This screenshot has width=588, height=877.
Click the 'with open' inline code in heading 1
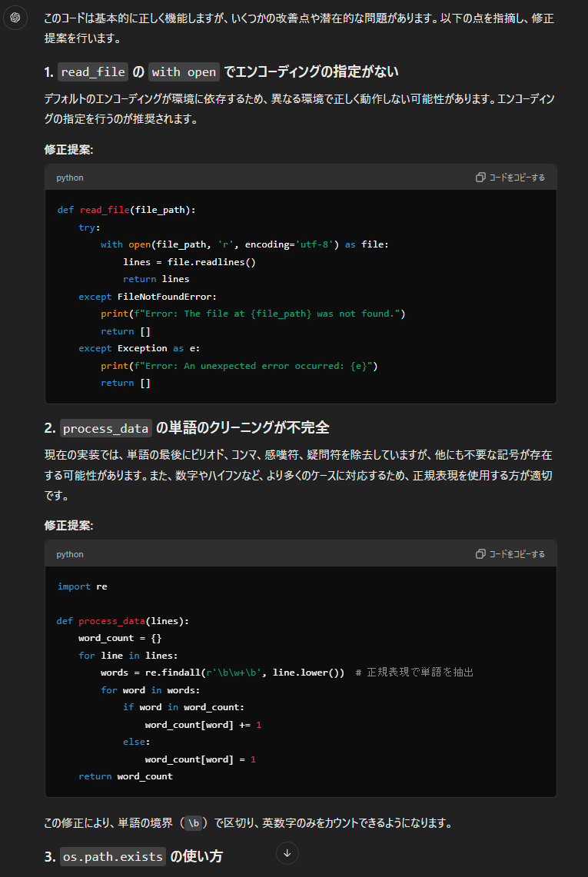(x=184, y=72)
